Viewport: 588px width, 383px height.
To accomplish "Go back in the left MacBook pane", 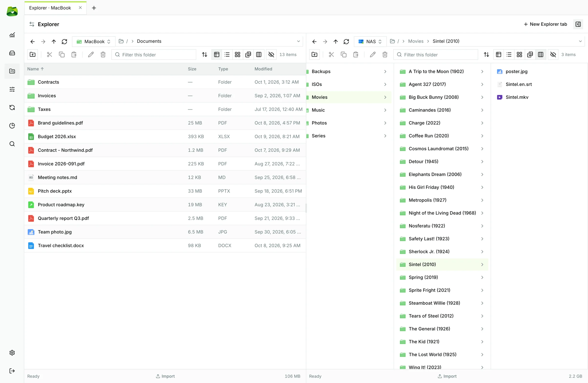I will [x=32, y=41].
